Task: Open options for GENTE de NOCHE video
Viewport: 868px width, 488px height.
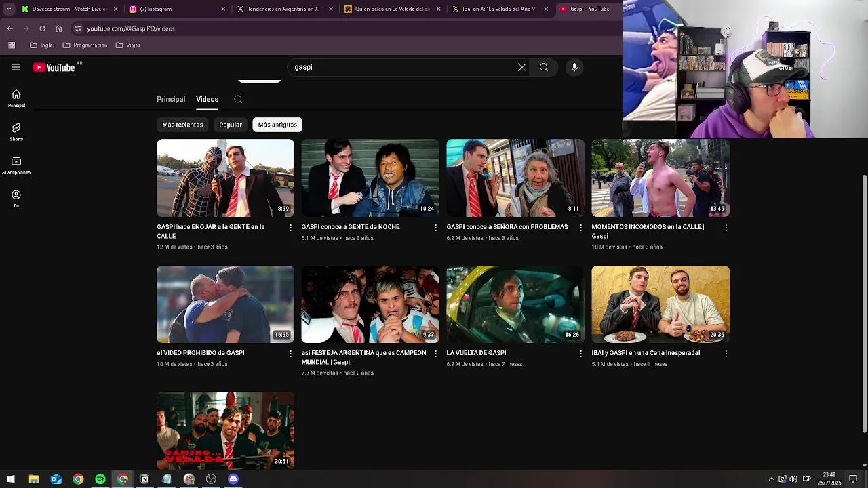Action: tap(436, 228)
